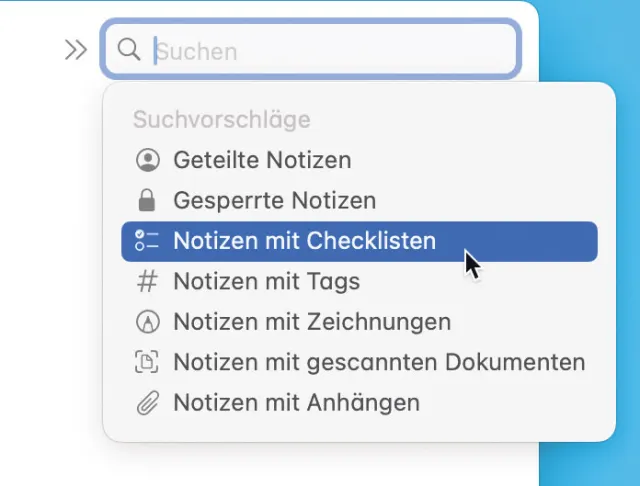
Task: Choose Notizen mit Zeichnungen
Action: coord(312,322)
